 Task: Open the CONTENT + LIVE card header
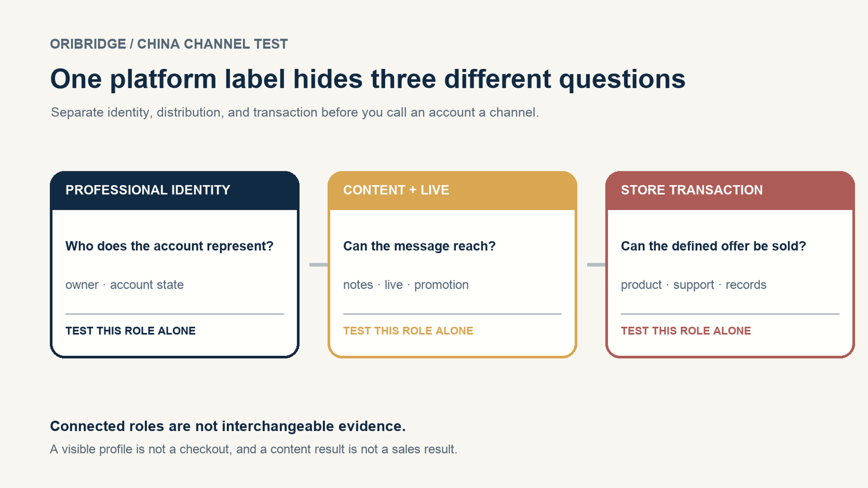pyautogui.click(x=452, y=190)
